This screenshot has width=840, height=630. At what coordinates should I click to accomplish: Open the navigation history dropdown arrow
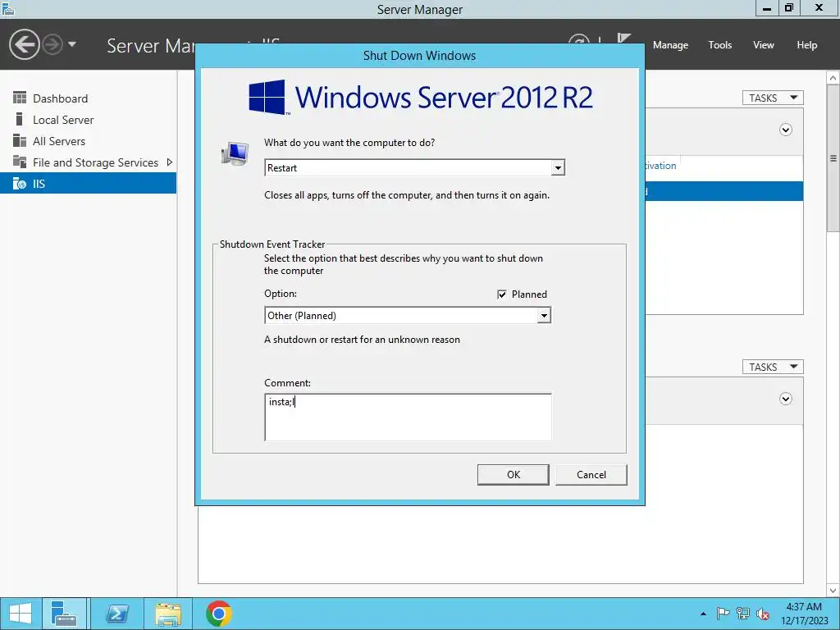coord(72,44)
